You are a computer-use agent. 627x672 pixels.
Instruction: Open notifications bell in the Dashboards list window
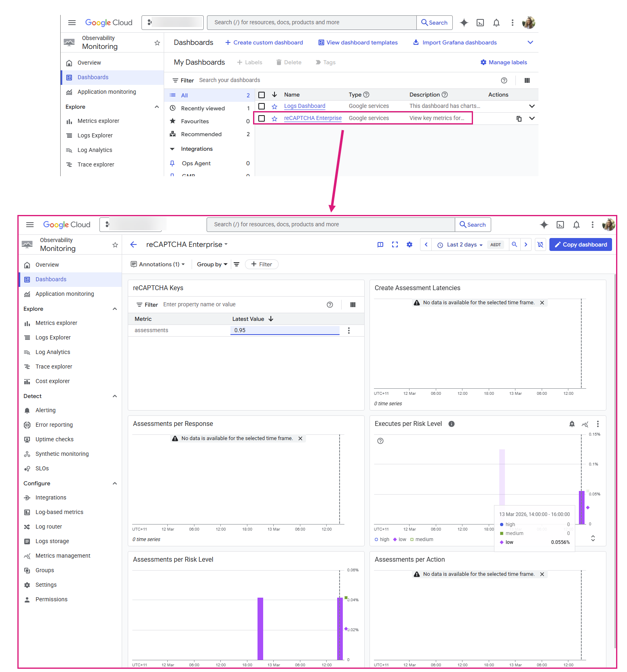click(x=496, y=23)
